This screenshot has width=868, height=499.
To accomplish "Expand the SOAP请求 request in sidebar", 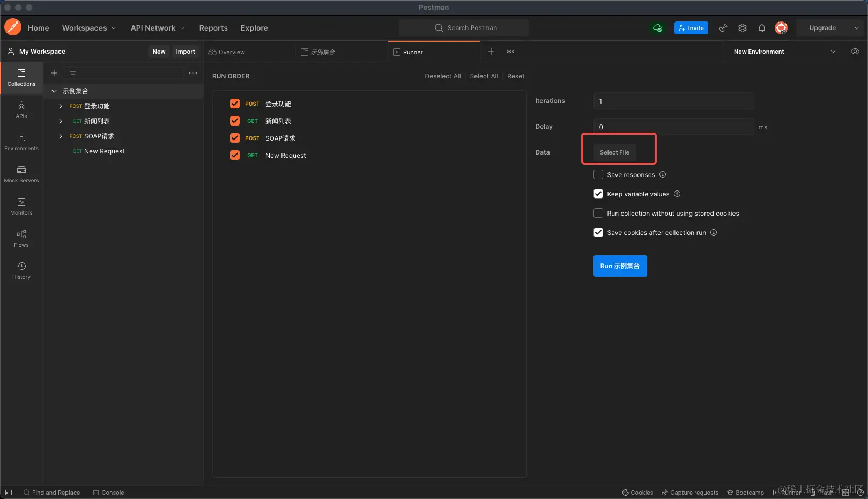I will click(61, 136).
